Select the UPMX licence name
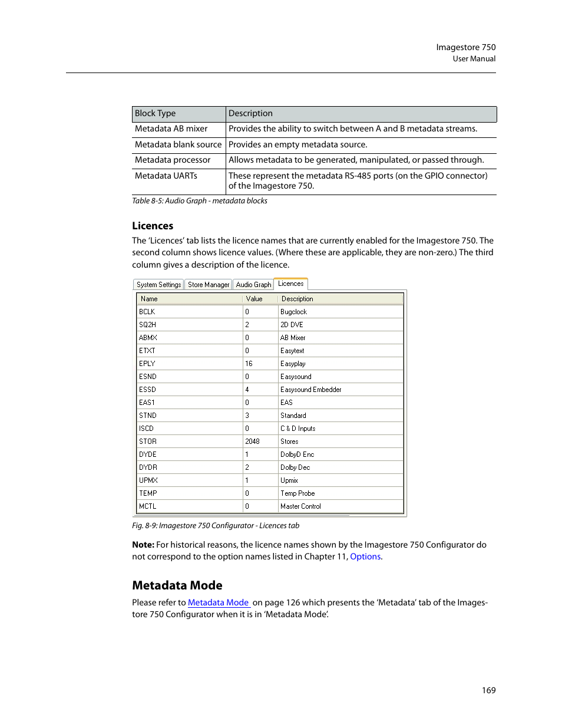The height and width of the screenshot is (728, 562). (148, 480)
